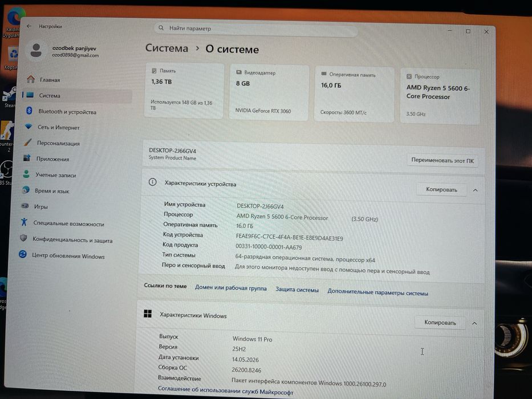
Task: Click the Учетные записи person icon
Action: (26, 174)
